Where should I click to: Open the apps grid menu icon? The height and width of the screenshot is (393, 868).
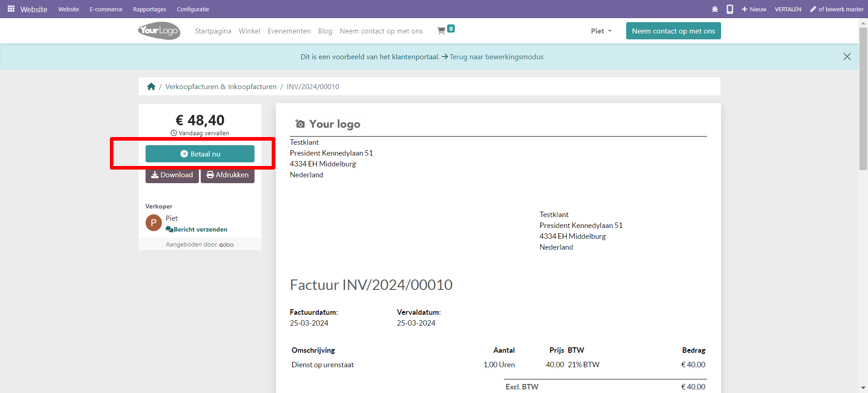(x=11, y=9)
